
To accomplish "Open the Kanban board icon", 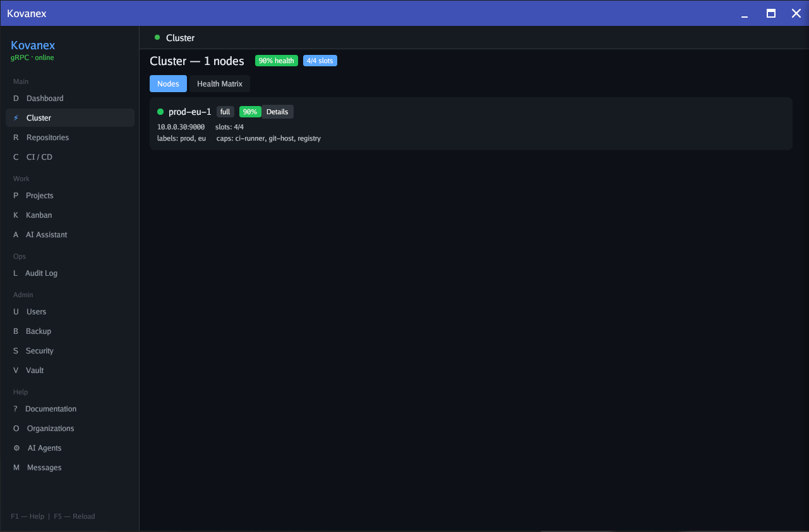I will pyautogui.click(x=15, y=215).
